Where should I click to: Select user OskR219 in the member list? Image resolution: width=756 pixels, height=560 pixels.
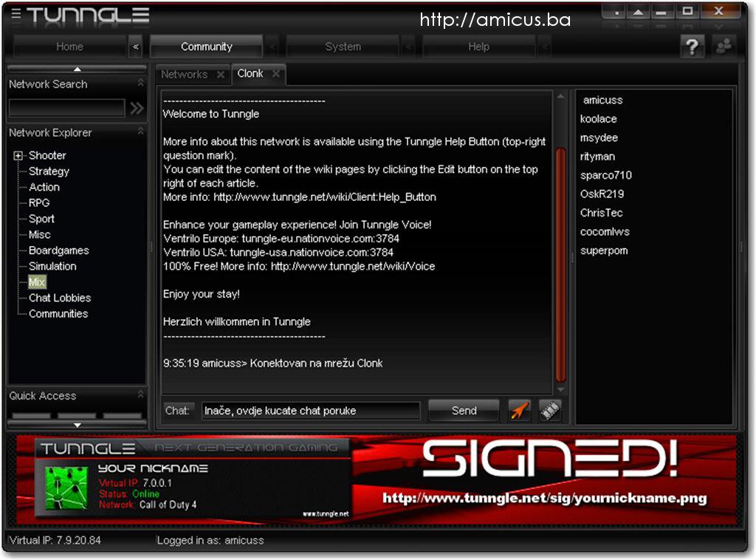tap(602, 194)
